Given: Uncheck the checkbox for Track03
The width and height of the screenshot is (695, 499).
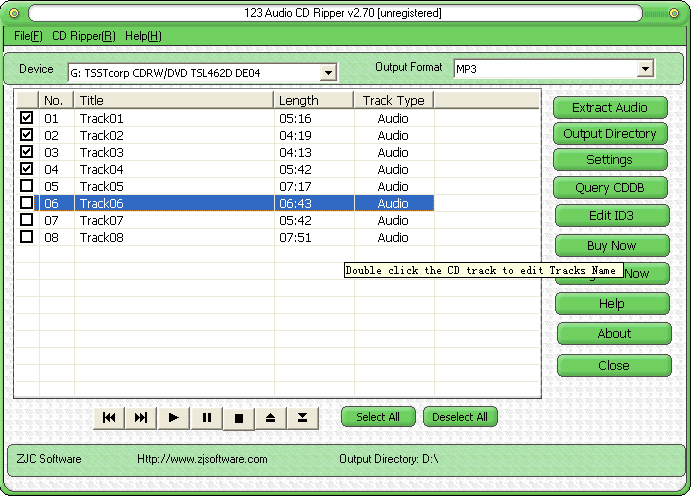Looking at the screenshot, I should [x=27, y=152].
